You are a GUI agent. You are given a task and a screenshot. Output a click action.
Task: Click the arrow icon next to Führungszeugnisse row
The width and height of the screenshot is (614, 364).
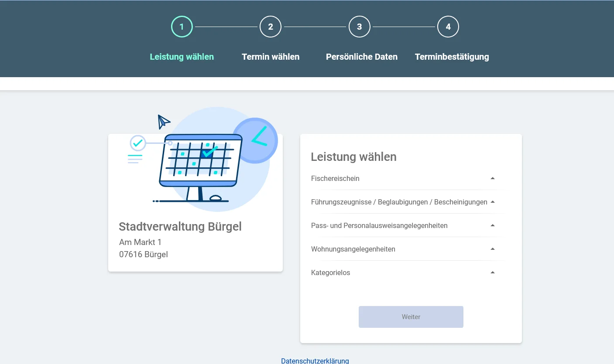coord(493,202)
